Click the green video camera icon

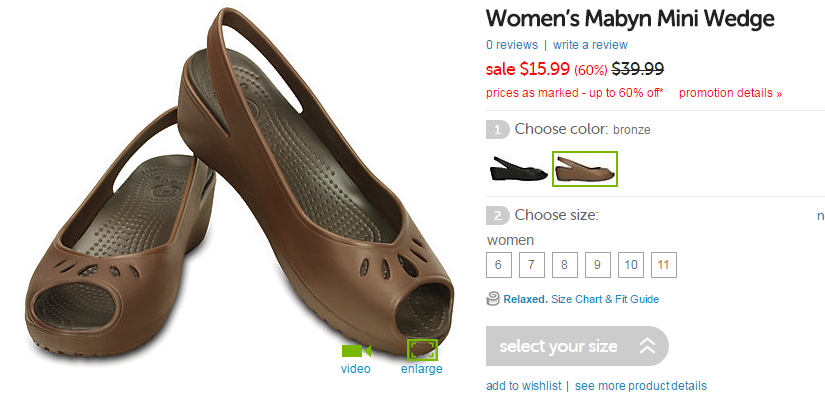click(356, 350)
